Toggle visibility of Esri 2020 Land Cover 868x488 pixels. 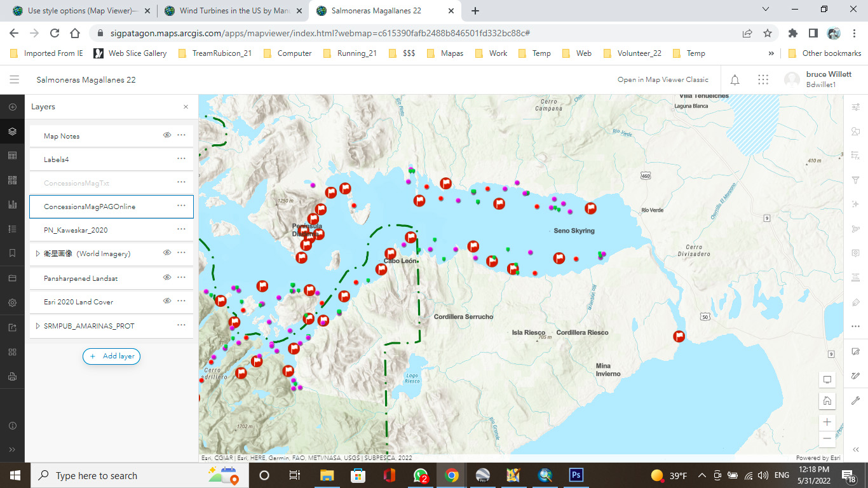[166, 301]
